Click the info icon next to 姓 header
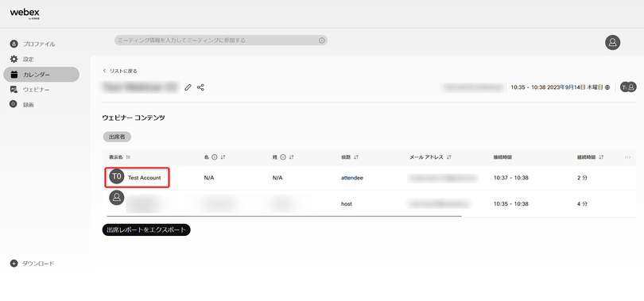 (282, 157)
